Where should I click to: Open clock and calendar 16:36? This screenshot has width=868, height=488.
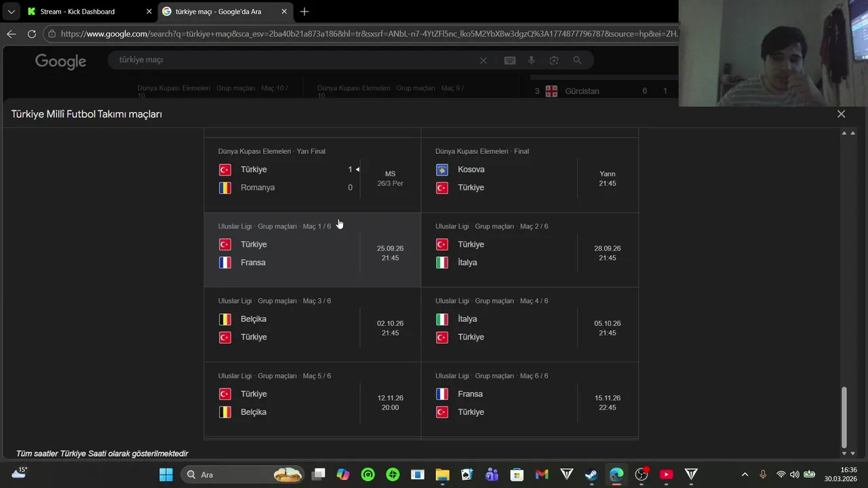pyautogui.click(x=841, y=474)
